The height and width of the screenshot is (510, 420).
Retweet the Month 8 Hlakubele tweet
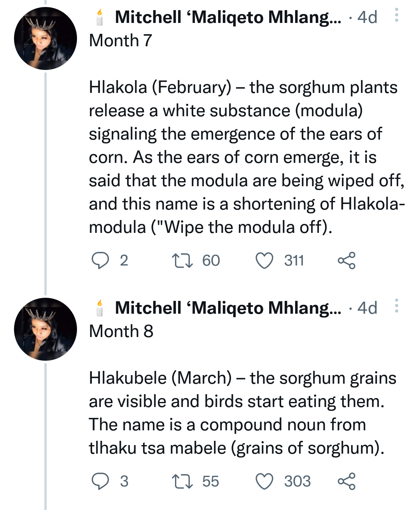(182, 481)
